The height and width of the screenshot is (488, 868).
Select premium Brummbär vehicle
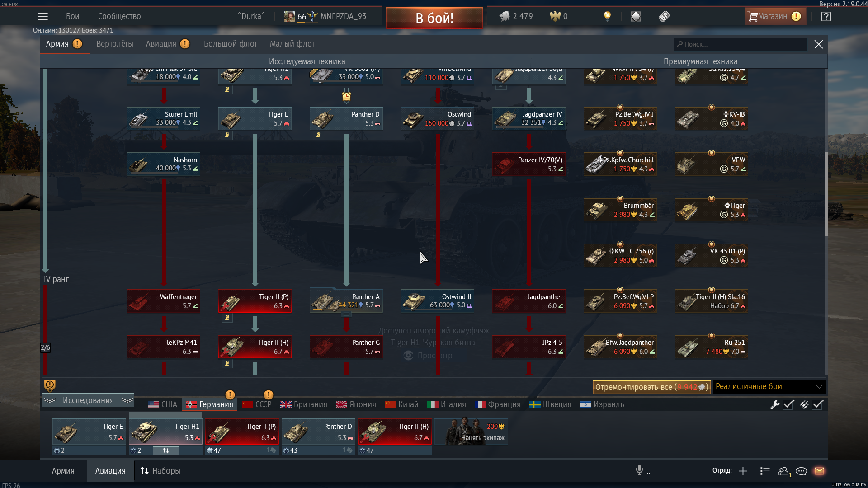(x=620, y=210)
